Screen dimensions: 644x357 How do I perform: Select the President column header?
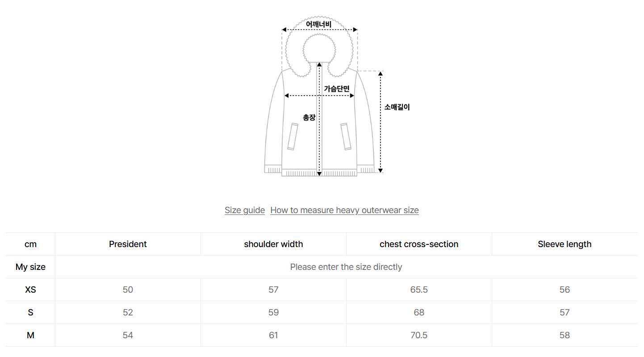pyautogui.click(x=128, y=244)
